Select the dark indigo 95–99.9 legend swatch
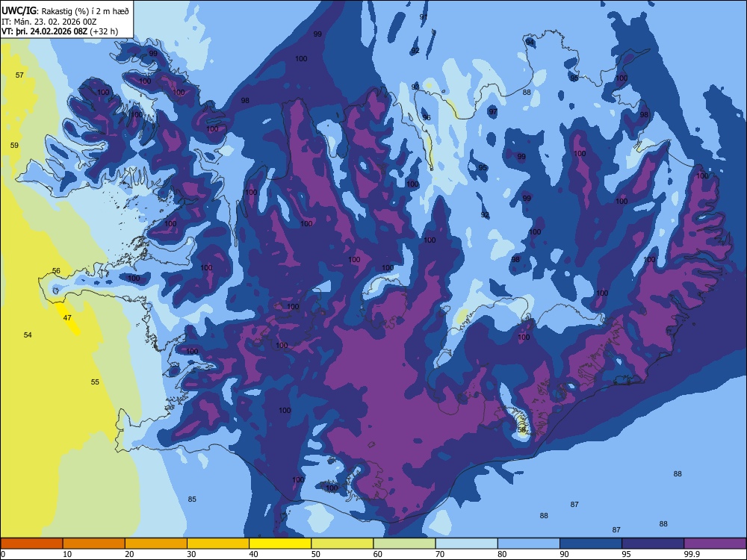Screen dimensions: 747x560 (x=653, y=544)
